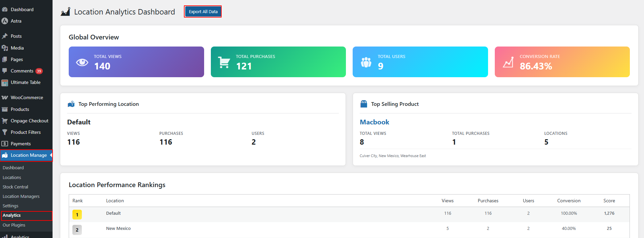The width and height of the screenshot is (644, 238).
Task: Click the Top Performing Location map icon
Action: [x=71, y=104]
